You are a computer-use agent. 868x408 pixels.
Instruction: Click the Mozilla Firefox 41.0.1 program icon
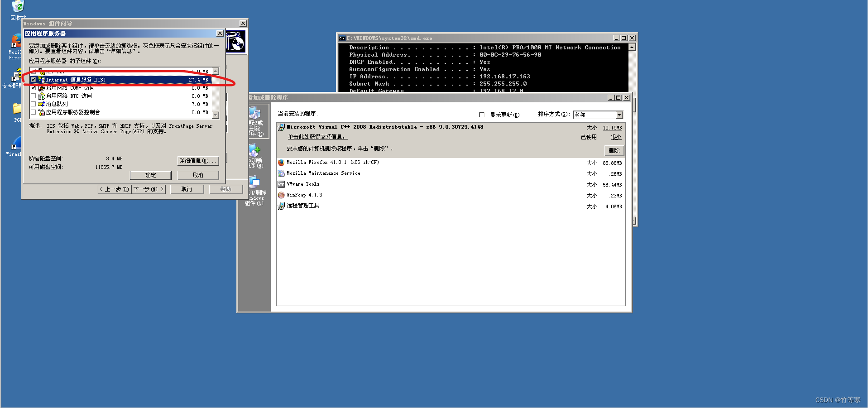click(281, 163)
